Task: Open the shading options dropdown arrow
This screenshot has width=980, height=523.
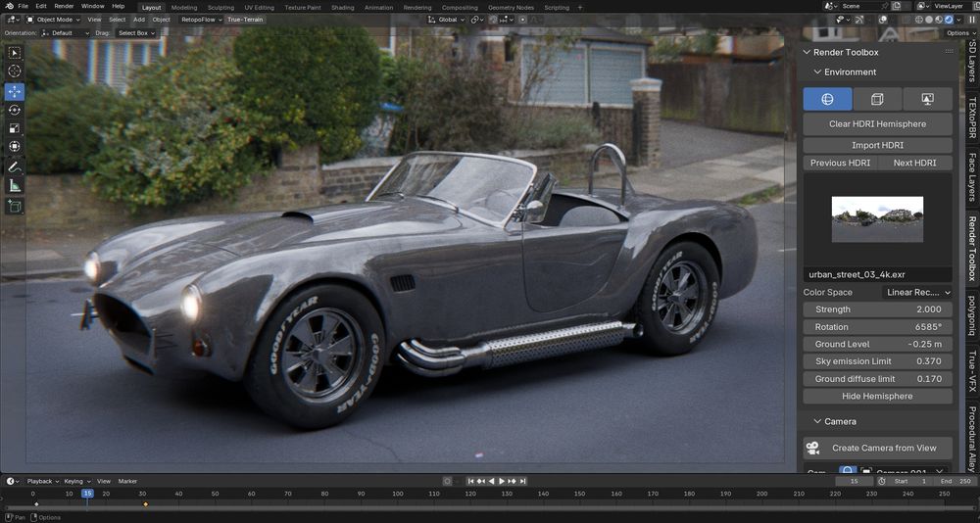Action: coord(958,20)
